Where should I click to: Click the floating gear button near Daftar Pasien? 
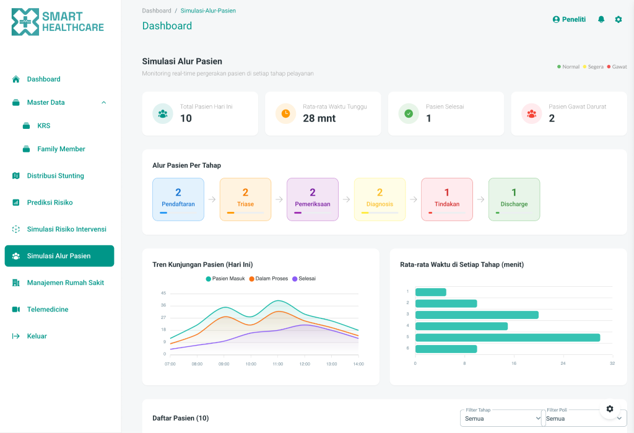[610, 409]
